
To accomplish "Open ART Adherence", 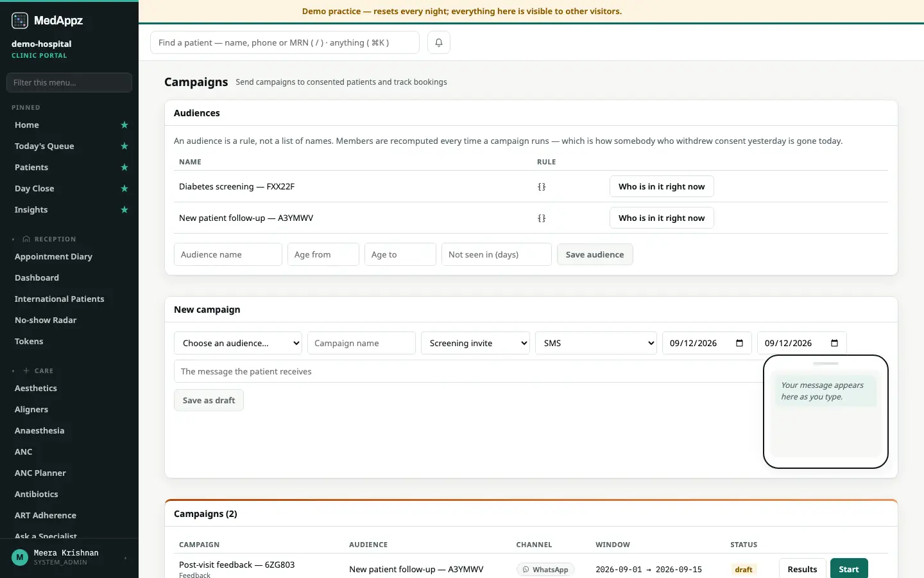I will (46, 516).
